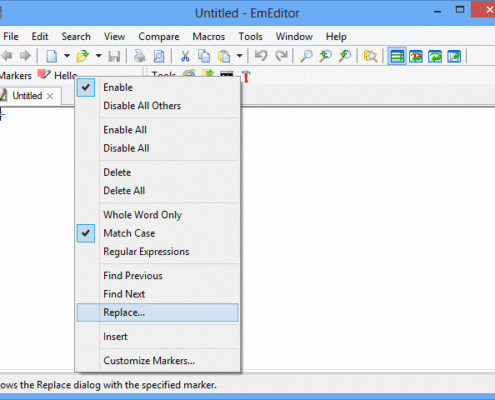This screenshot has width=495, height=400.
Task: Click the Back arrow toolbar icon
Action: click(x=7, y=56)
